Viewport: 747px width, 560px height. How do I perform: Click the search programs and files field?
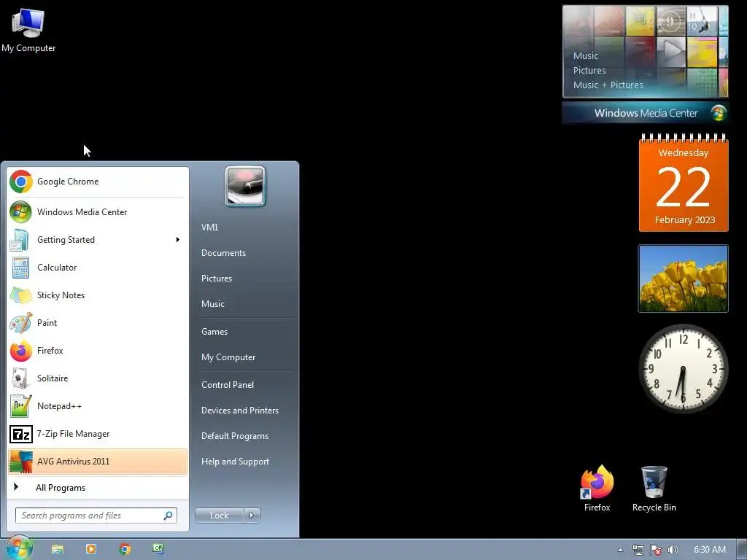(x=96, y=516)
